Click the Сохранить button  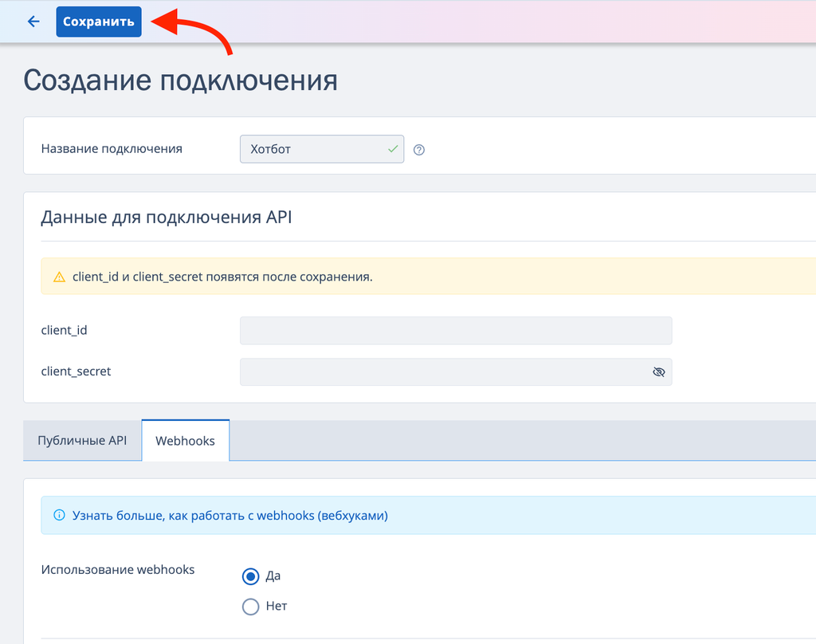pos(99,22)
